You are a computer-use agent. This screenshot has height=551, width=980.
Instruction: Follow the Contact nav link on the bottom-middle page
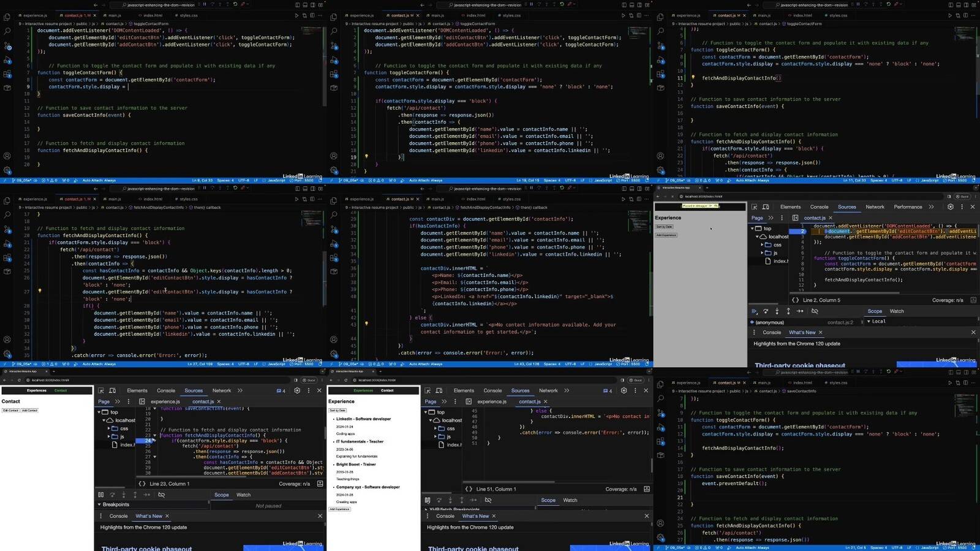387,390
